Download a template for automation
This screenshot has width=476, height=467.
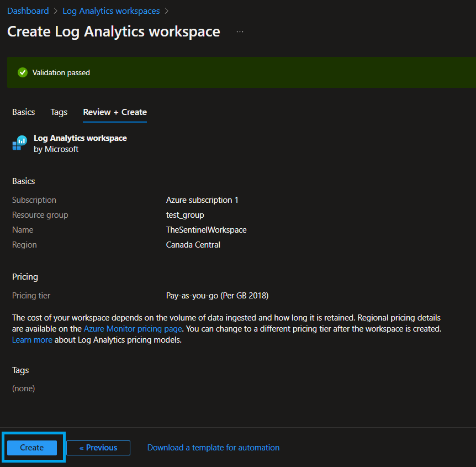pos(213,448)
